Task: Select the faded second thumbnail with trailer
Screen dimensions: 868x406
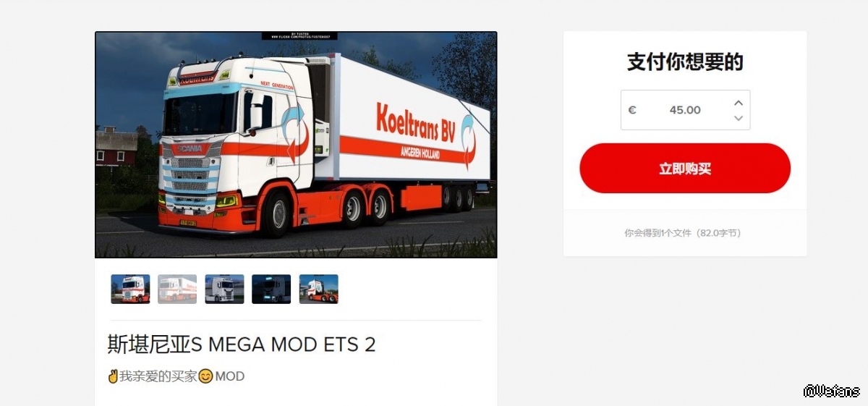Action: (177, 289)
